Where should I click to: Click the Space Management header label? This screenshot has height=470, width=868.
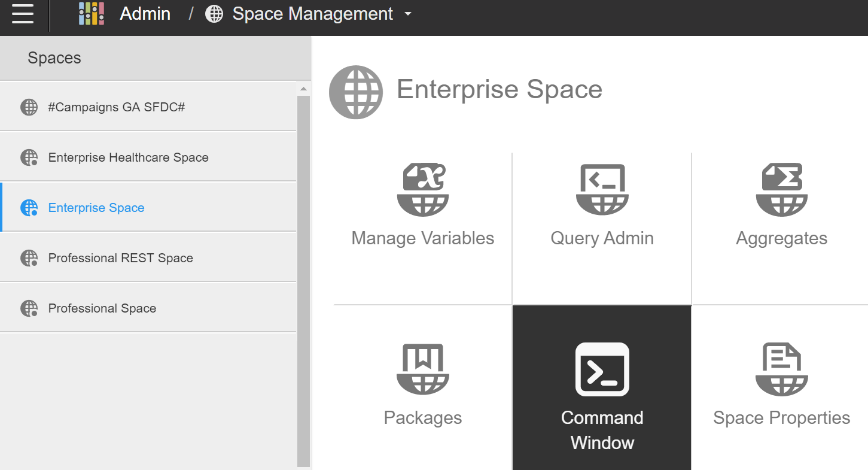tap(312, 14)
